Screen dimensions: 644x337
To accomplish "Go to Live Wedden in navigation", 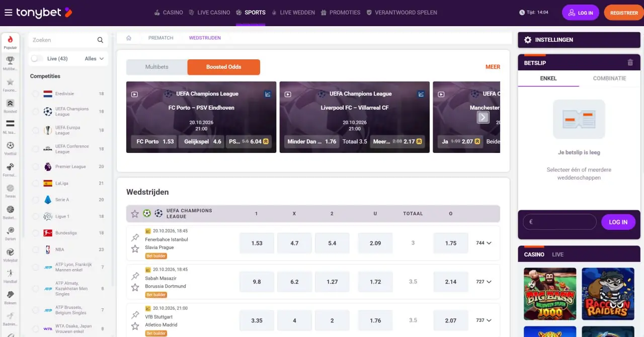I will (293, 13).
